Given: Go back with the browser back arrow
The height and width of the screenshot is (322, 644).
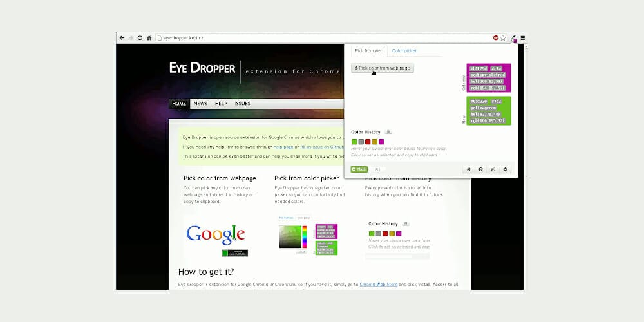Looking at the screenshot, I should (x=122, y=38).
